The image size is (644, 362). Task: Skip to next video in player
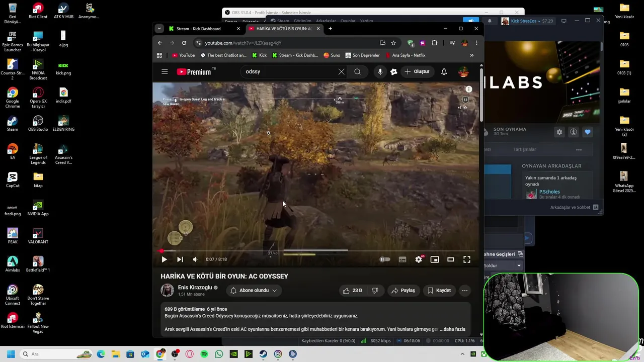click(x=180, y=259)
